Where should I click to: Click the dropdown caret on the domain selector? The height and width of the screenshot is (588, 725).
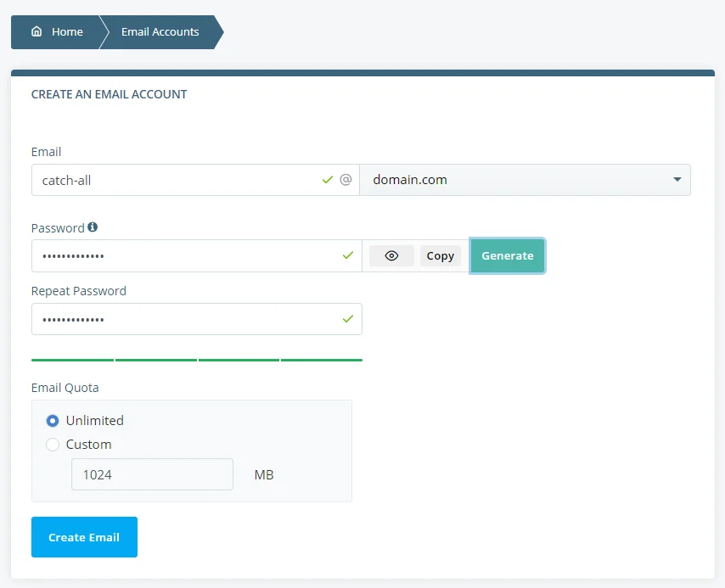coord(677,180)
